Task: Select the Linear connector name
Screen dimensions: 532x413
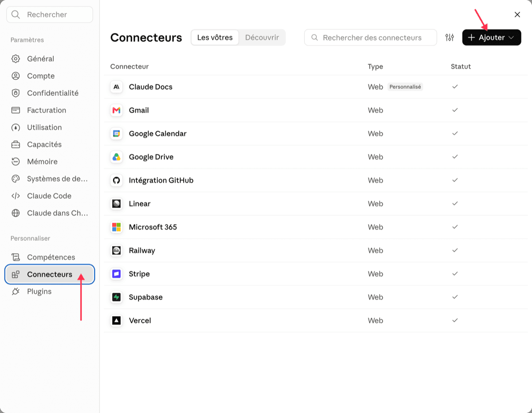Action: point(140,204)
